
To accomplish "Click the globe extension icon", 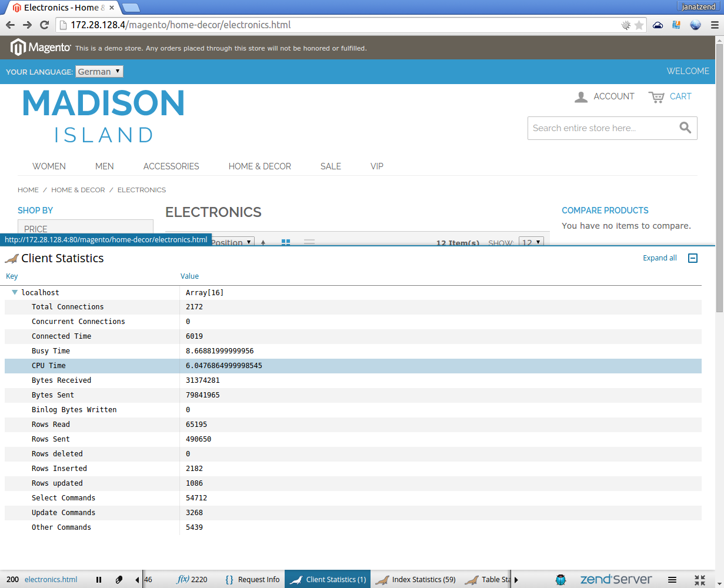I will [695, 25].
